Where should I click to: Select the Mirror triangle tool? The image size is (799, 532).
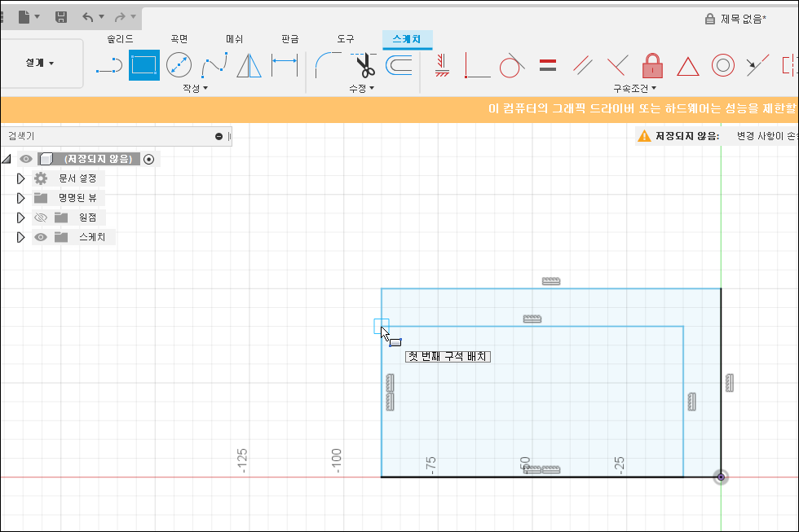click(x=249, y=66)
